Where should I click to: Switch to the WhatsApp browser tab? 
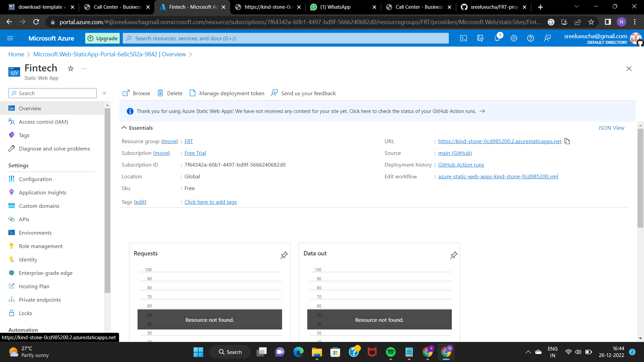pyautogui.click(x=335, y=7)
